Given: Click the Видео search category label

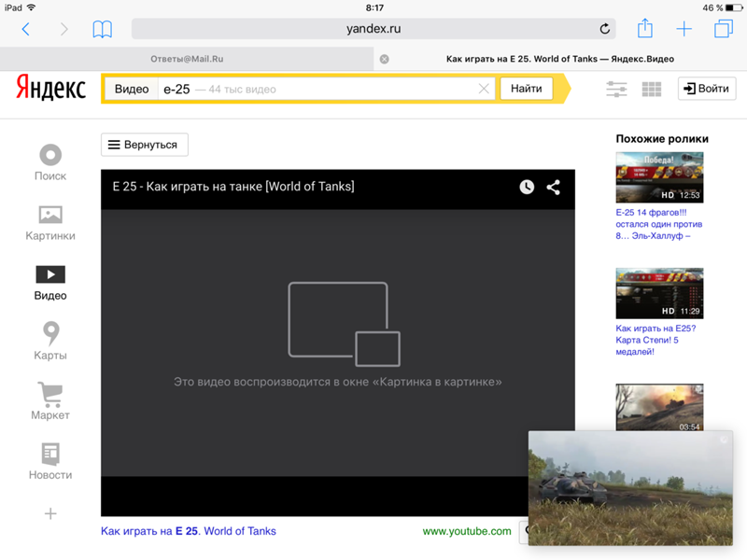Looking at the screenshot, I should pos(132,89).
